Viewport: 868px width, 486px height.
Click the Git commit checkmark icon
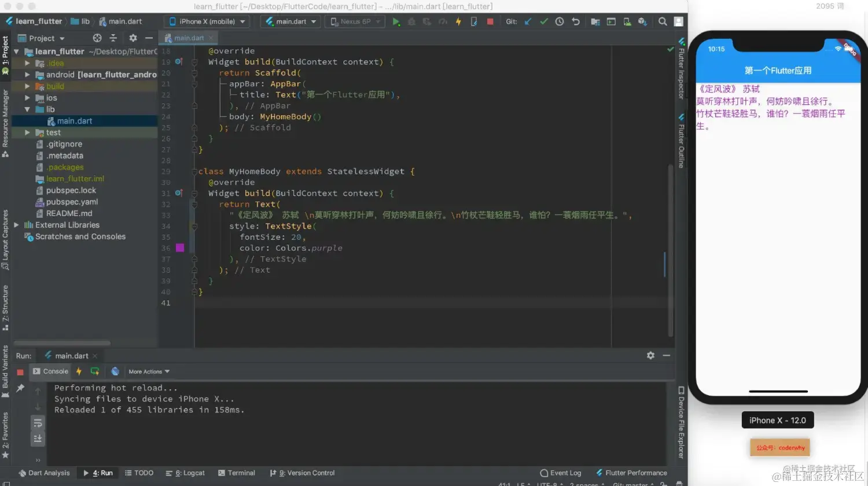[x=544, y=21]
